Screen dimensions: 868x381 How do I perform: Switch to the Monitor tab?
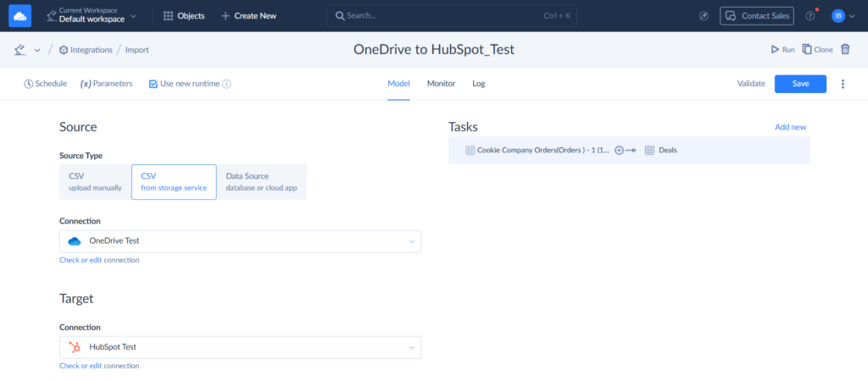pyautogui.click(x=441, y=84)
